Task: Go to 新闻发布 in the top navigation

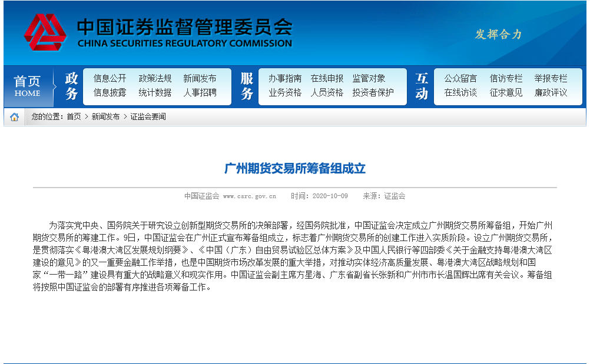Action: point(200,79)
